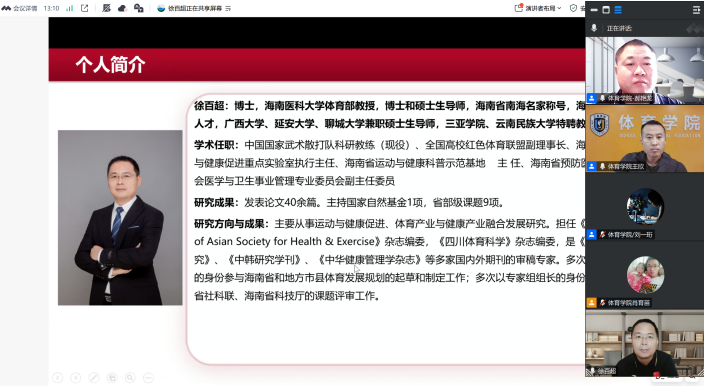Click the layout icon with the red dot
704x386 pixels.
point(519,8)
